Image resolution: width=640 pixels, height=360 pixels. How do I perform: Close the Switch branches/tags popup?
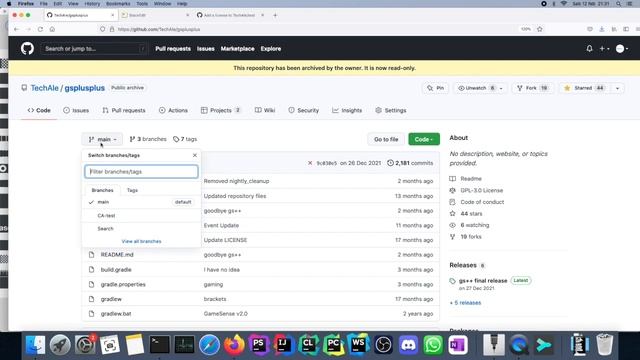195,155
